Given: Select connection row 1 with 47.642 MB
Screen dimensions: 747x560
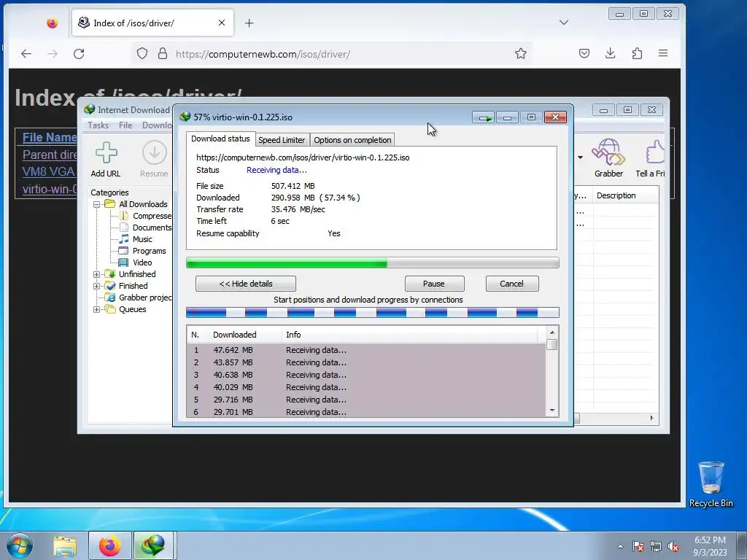Looking at the screenshot, I should pos(366,350).
